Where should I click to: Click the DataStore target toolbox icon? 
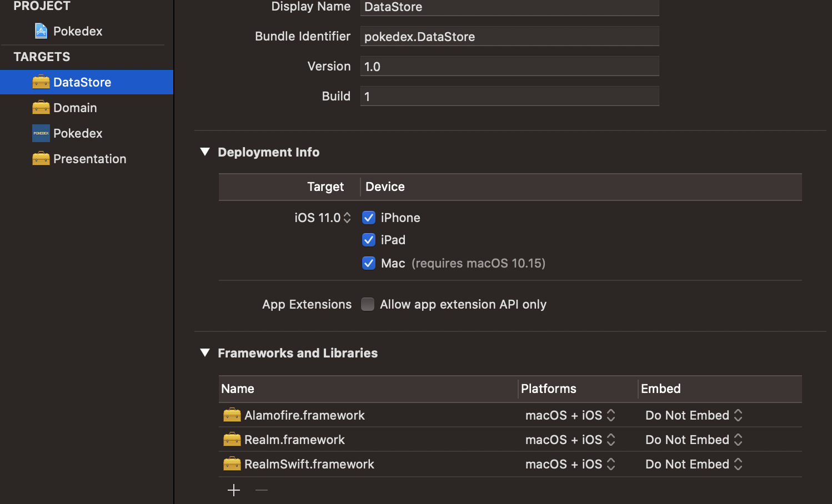point(41,82)
